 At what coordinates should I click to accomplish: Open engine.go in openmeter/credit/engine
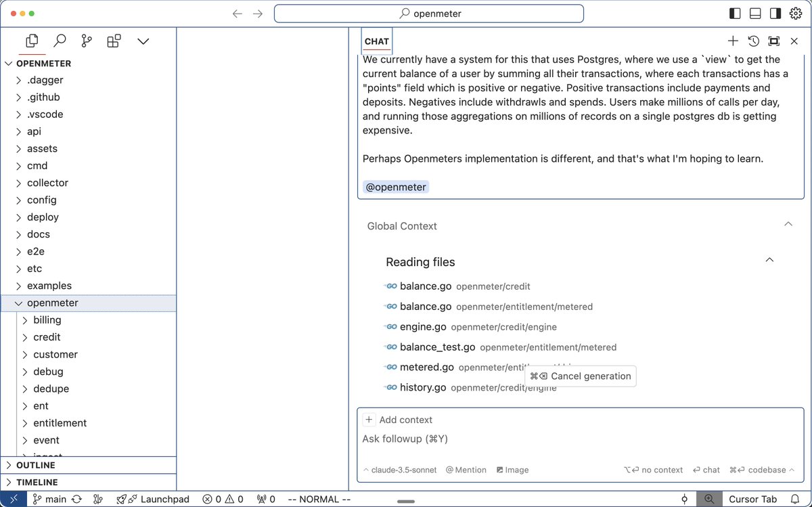(x=470, y=327)
